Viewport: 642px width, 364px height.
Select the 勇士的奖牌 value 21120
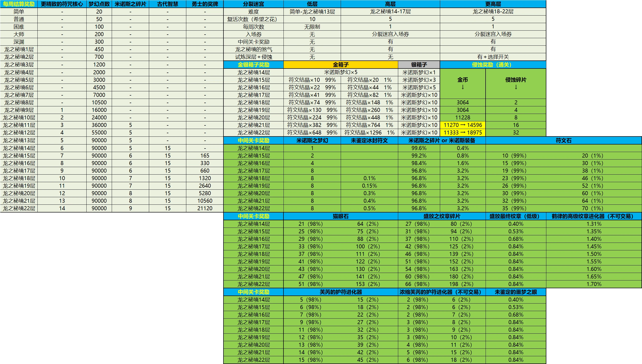point(205,208)
